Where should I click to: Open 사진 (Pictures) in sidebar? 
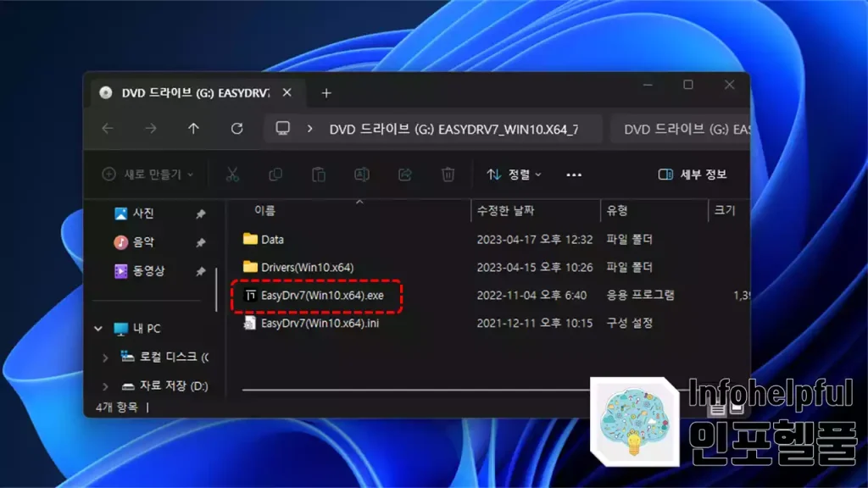point(142,213)
